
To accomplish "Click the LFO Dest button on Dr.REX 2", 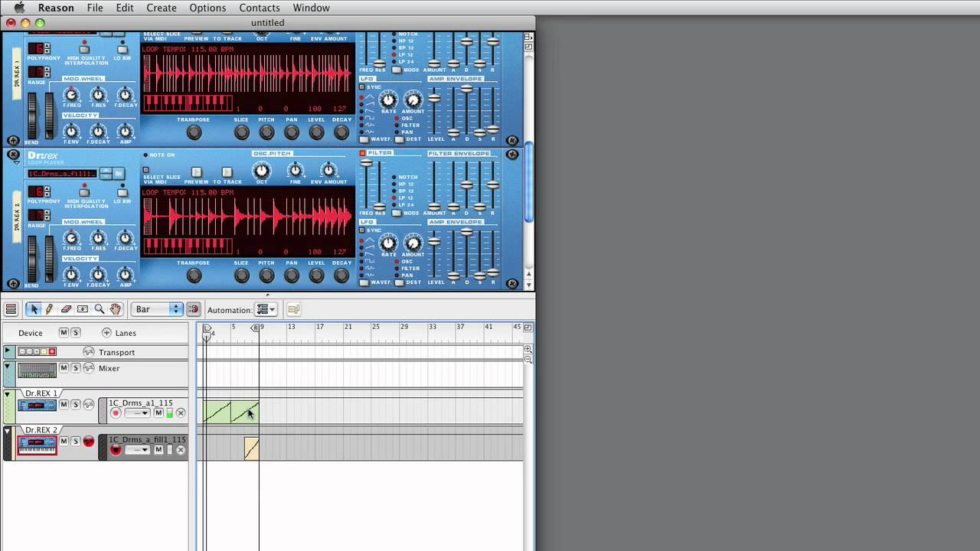I will 400,282.
